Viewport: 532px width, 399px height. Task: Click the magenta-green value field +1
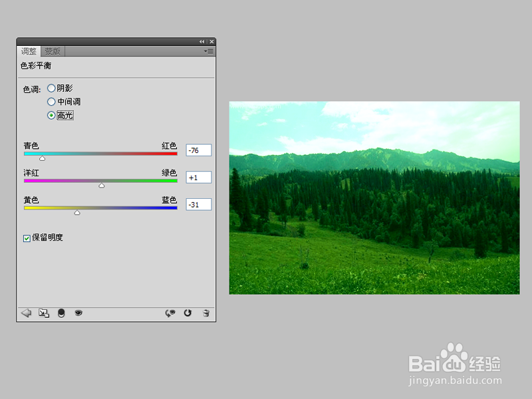point(199,178)
